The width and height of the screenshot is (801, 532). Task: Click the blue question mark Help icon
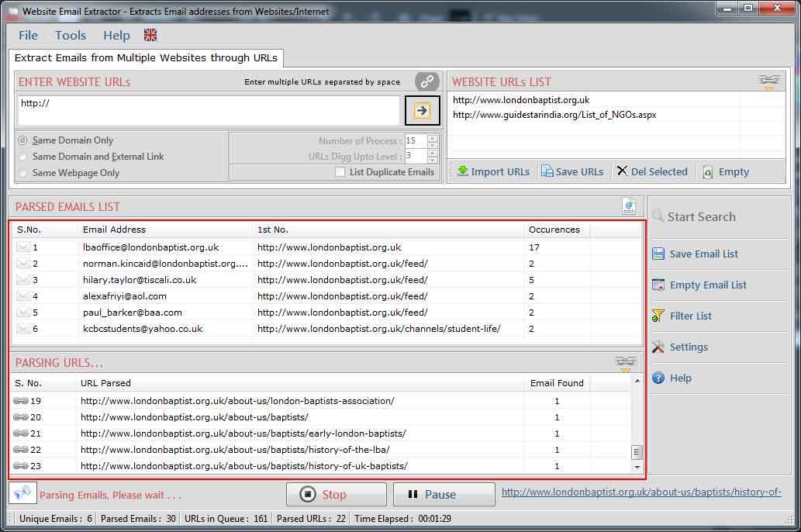coord(658,378)
